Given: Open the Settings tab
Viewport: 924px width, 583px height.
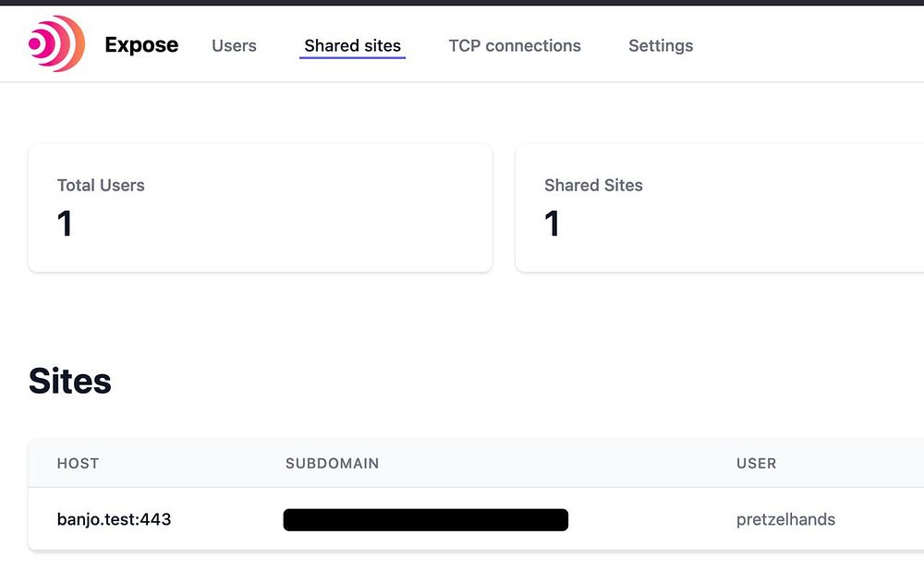Looking at the screenshot, I should (661, 45).
